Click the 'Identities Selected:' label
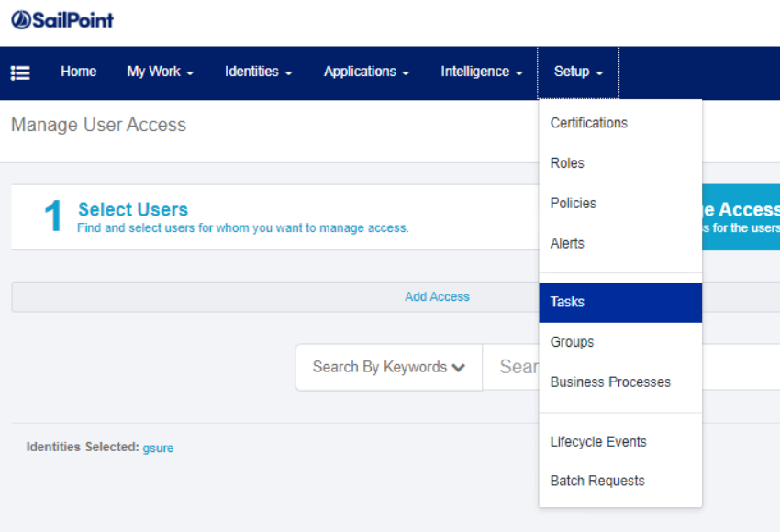This screenshot has height=532, width=780. (83, 447)
